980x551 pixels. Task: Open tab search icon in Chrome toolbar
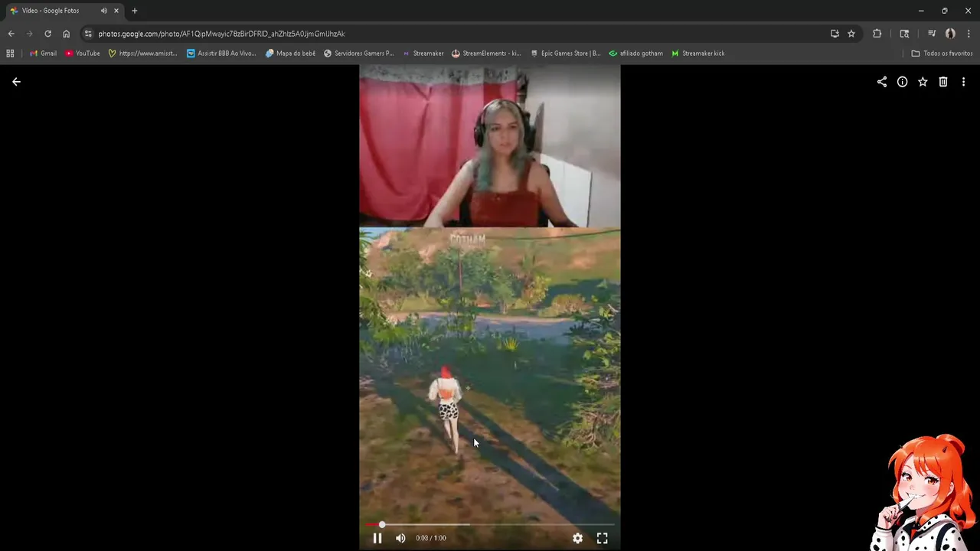click(904, 34)
